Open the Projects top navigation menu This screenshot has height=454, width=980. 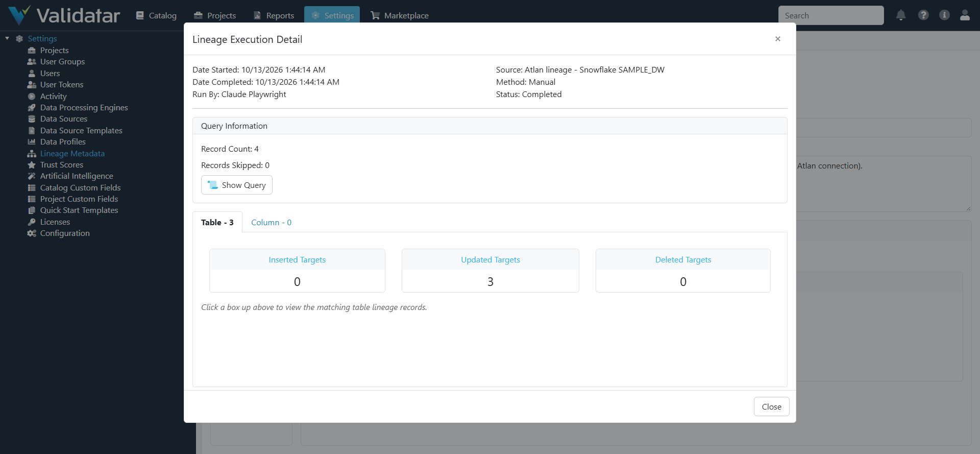[215, 15]
